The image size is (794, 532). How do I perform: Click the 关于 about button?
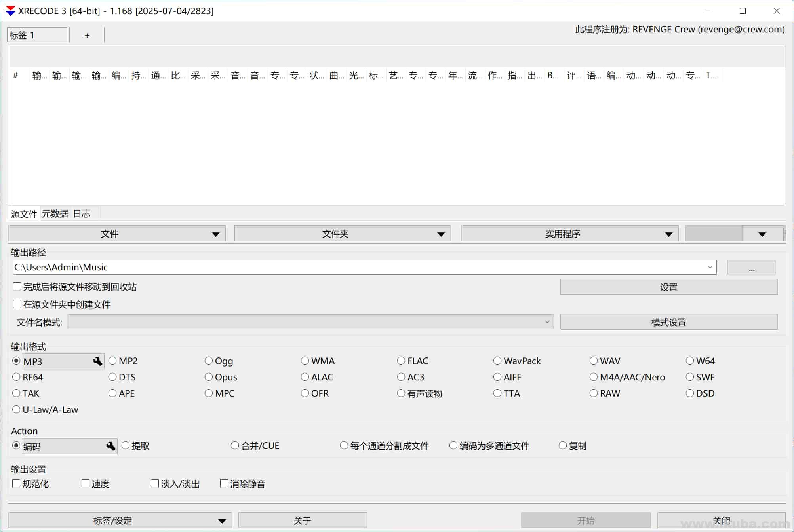coord(303,520)
